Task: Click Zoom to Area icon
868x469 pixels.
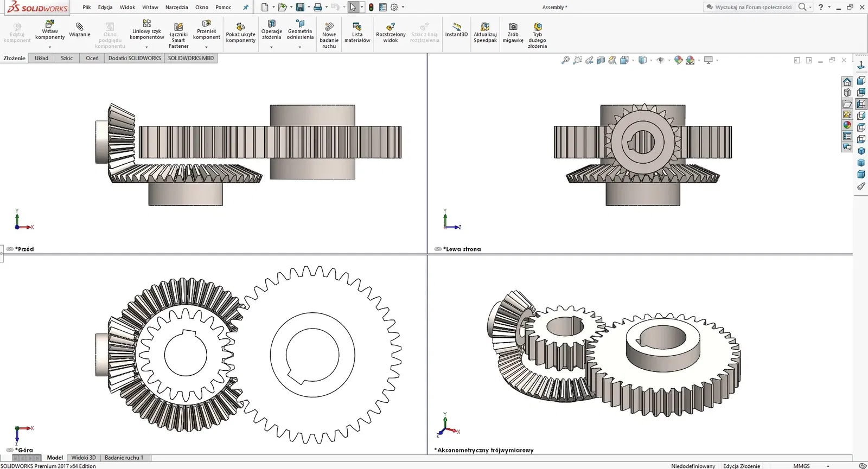Action: [577, 60]
